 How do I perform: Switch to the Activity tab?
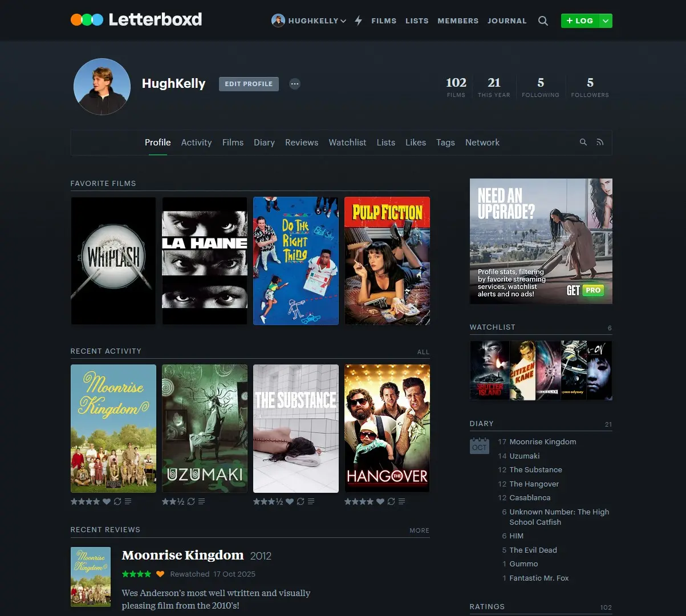[x=196, y=143]
